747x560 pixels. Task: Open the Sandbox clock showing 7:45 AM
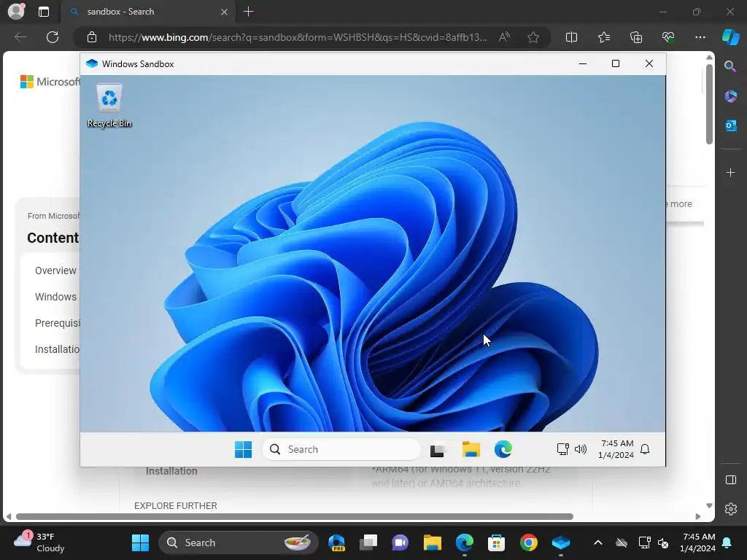616,449
